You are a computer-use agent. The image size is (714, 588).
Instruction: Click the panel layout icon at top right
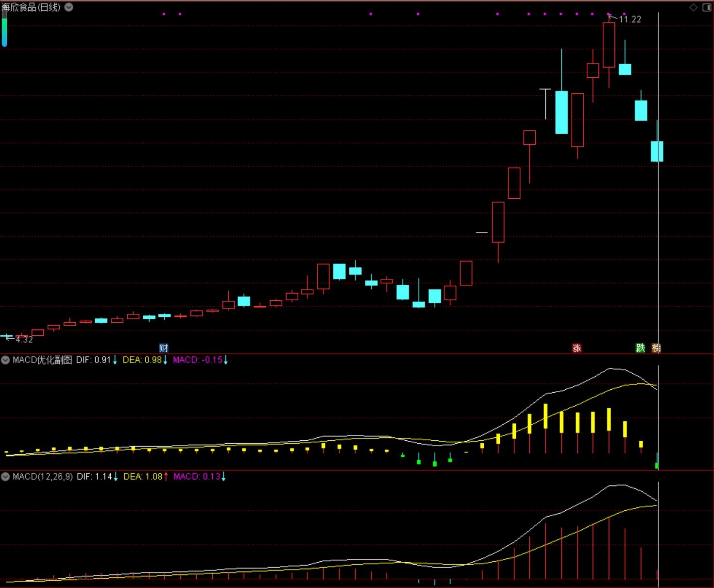click(707, 7)
